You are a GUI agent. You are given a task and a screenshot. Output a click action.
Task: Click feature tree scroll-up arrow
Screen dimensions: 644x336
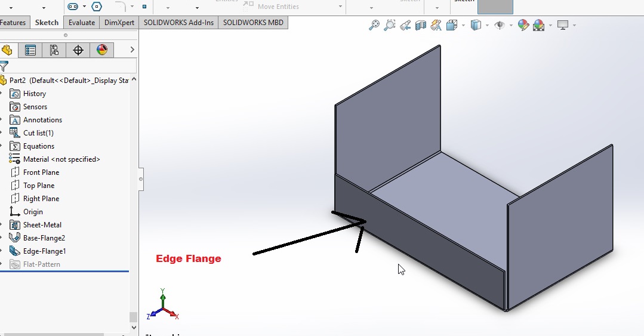click(134, 79)
